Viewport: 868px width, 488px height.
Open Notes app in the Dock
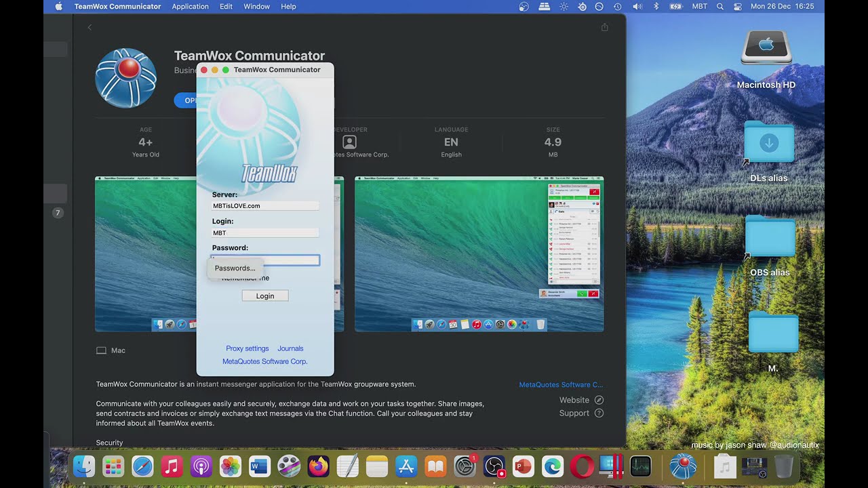(x=377, y=466)
